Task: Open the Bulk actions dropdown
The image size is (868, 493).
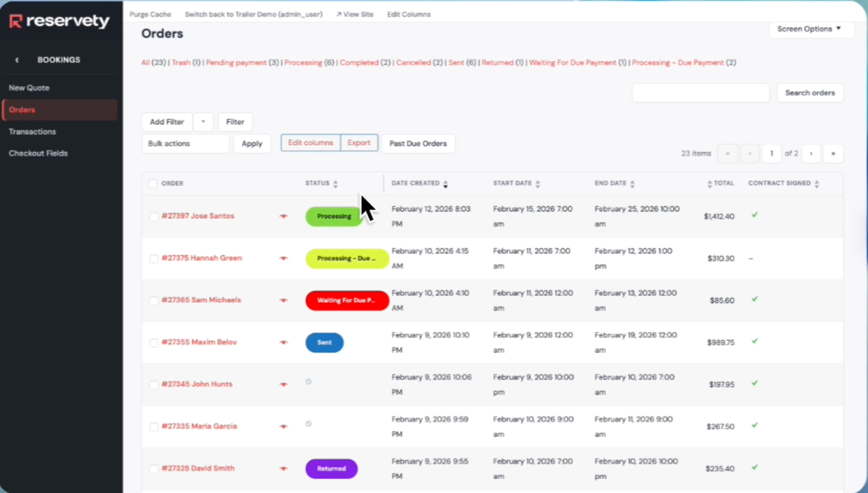Action: coord(185,143)
